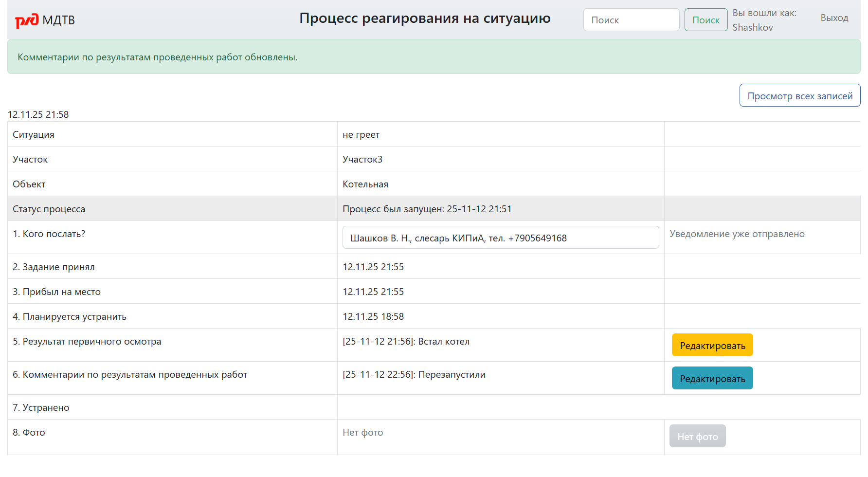Click the teal Редактировать button for комментарии
Screen dimensions: 868x477
coord(712,378)
